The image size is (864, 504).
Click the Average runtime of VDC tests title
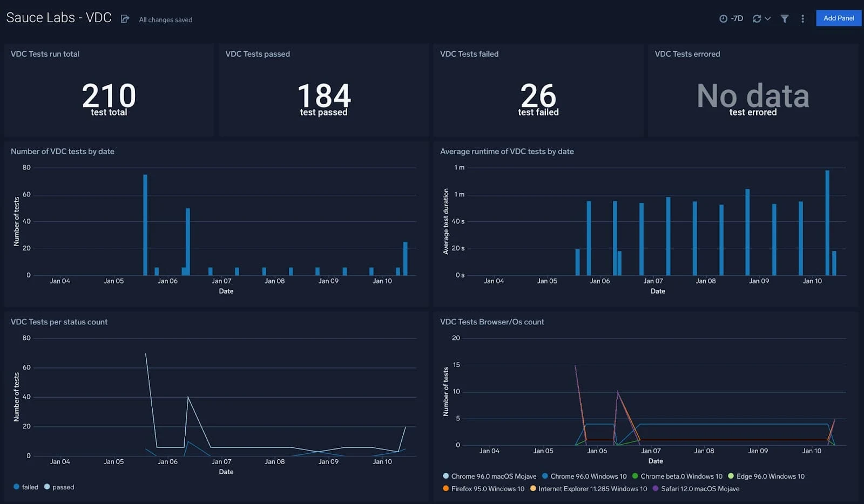pos(508,152)
